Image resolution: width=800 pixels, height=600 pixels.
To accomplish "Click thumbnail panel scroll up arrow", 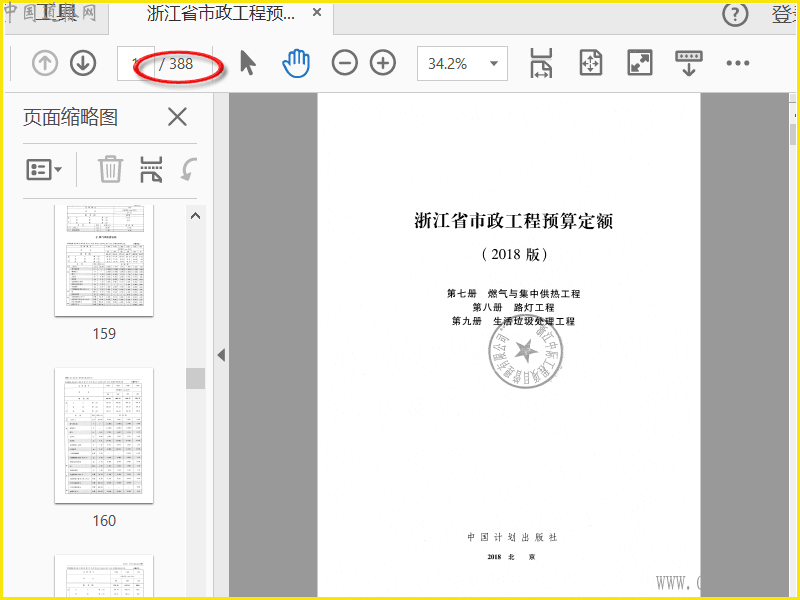I will pyautogui.click(x=195, y=216).
